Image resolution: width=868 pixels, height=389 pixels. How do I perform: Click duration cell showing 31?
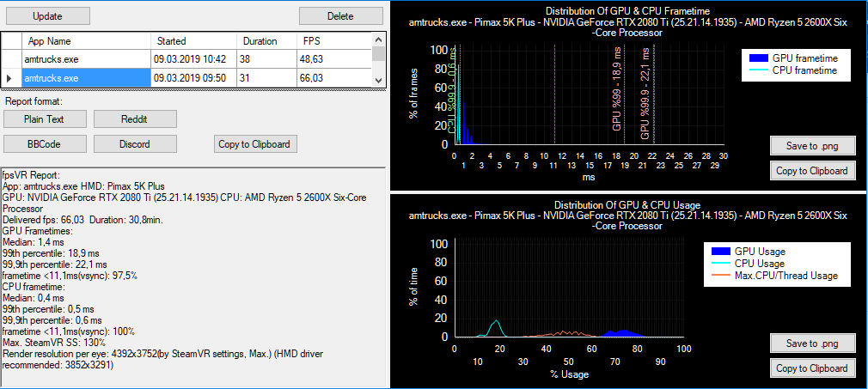pyautogui.click(x=266, y=78)
